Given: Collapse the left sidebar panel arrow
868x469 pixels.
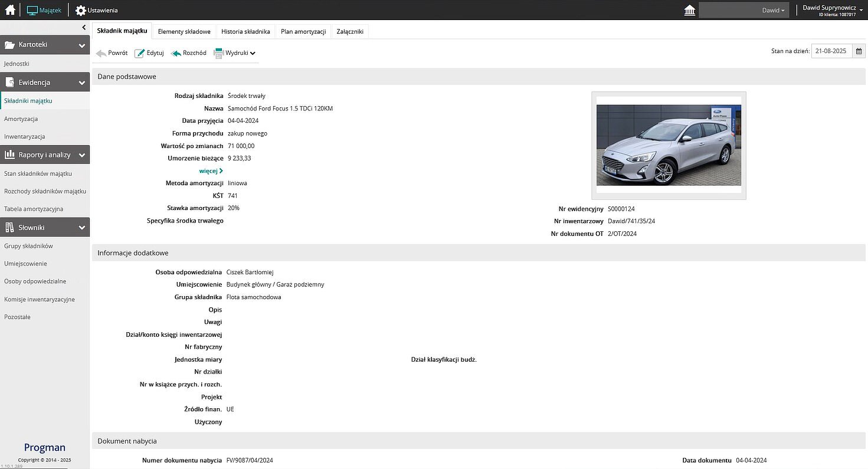Looking at the screenshot, I should pyautogui.click(x=84, y=28).
